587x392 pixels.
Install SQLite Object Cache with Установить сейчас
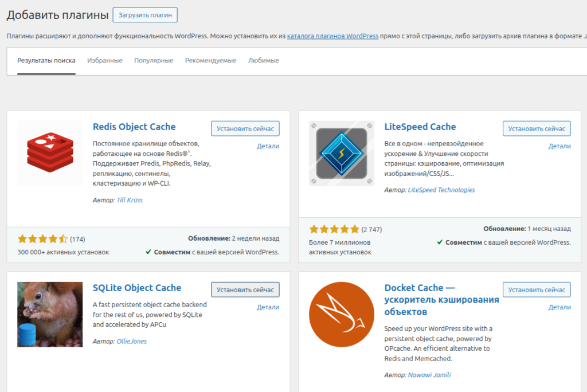pos(245,290)
